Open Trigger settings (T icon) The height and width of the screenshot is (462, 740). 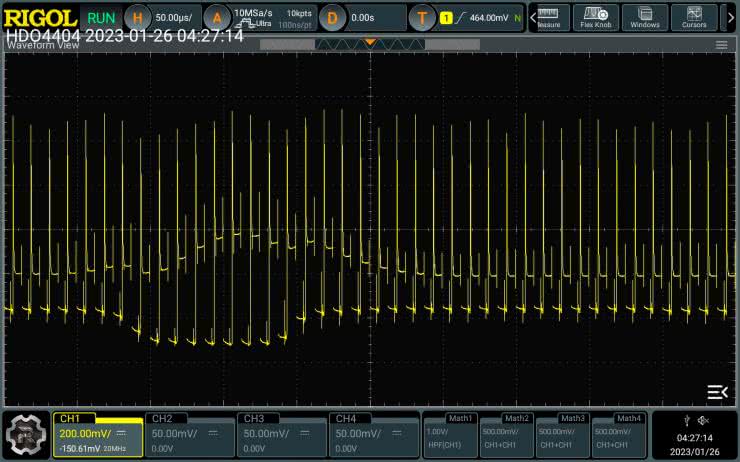tap(423, 17)
